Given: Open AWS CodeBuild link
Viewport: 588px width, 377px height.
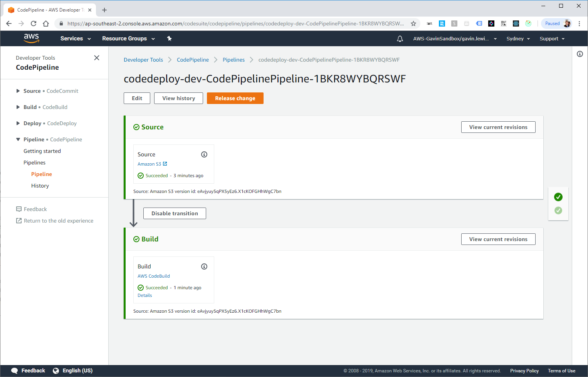Looking at the screenshot, I should click(154, 276).
